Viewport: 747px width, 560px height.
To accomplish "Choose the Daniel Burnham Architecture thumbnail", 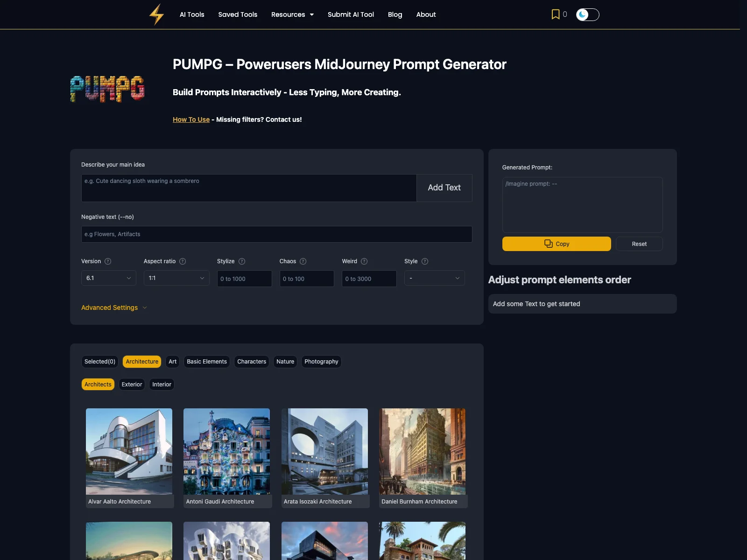I will 422,451.
